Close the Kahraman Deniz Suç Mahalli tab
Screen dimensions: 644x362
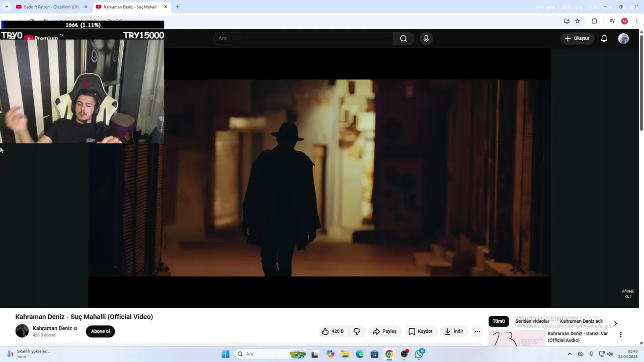point(166,7)
